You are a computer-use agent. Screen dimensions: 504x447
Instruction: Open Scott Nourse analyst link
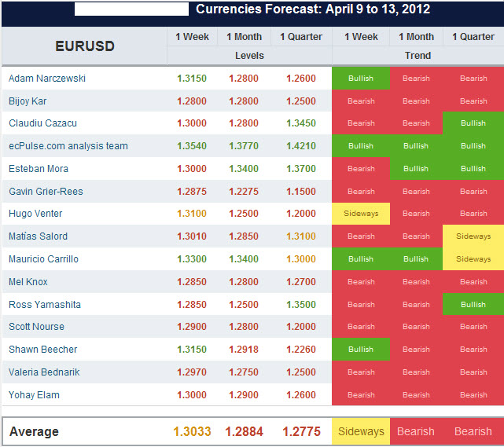[36, 327]
